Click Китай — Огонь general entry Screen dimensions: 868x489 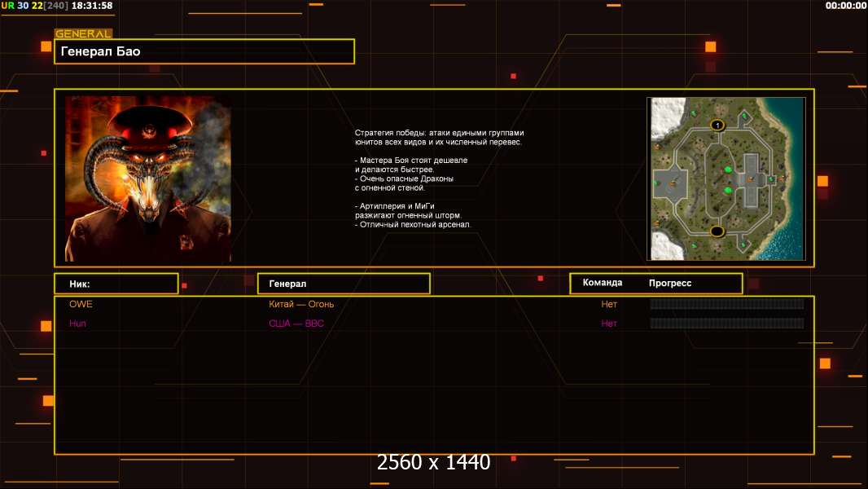301,304
